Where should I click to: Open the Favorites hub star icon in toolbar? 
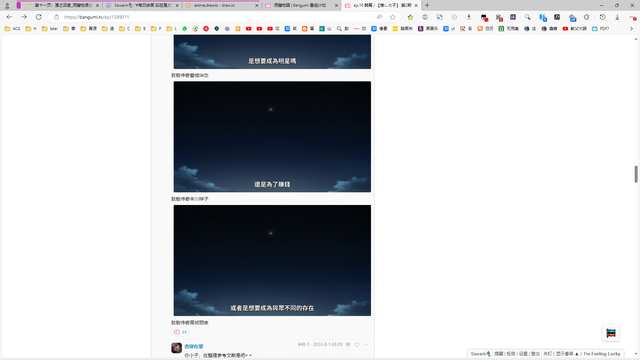click(x=410, y=17)
